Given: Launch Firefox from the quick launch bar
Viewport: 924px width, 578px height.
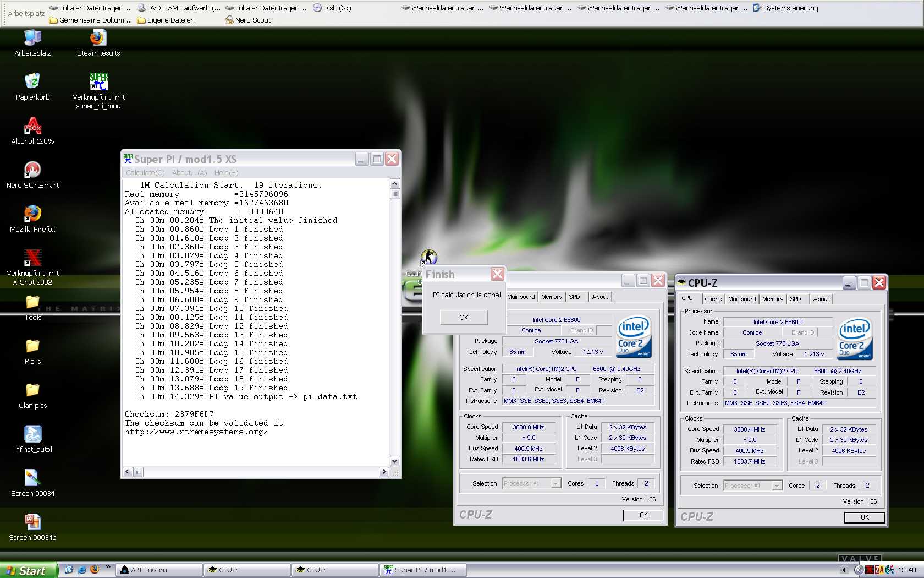Looking at the screenshot, I should (94, 570).
